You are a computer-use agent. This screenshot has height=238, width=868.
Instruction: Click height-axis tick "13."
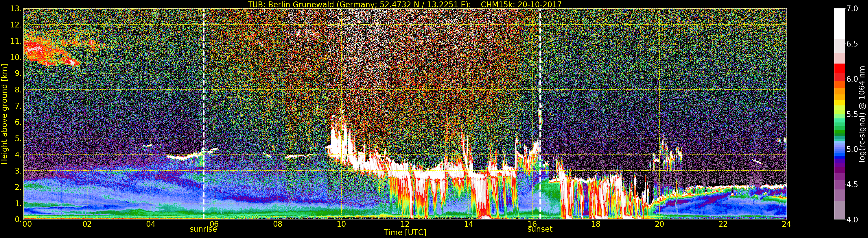tap(16, 9)
